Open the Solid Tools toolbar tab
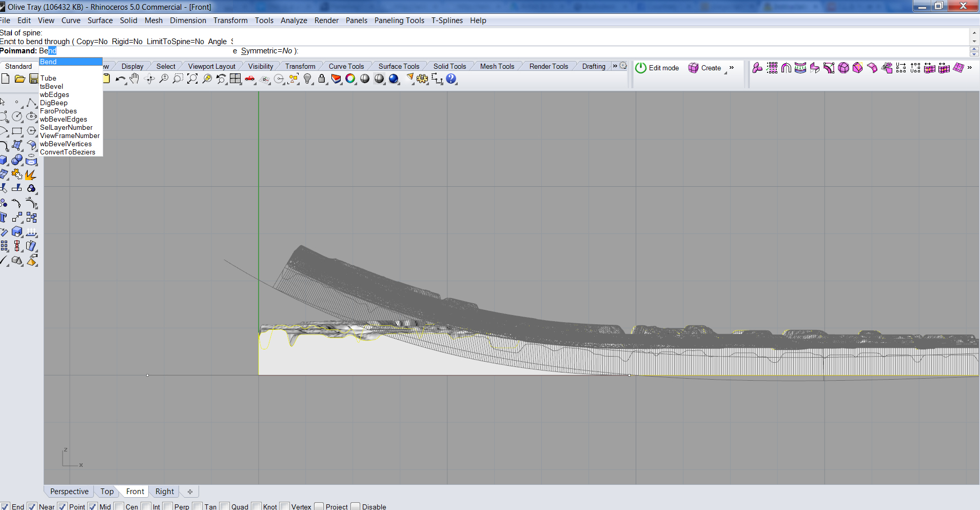Image resolution: width=980 pixels, height=510 pixels. (x=449, y=66)
